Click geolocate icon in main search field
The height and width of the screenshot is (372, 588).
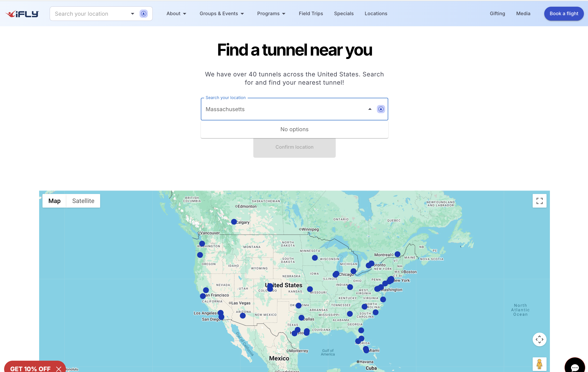[381, 109]
